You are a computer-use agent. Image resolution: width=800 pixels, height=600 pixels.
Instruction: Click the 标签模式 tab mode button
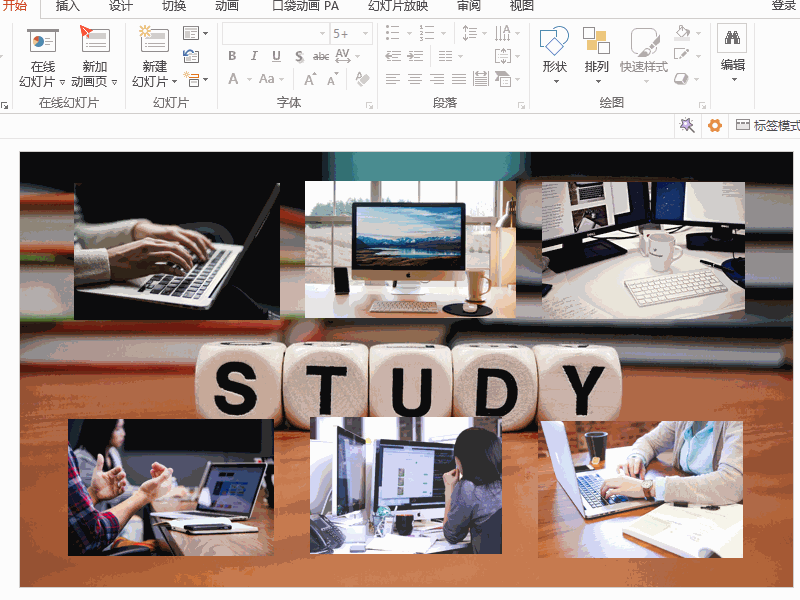[768, 125]
